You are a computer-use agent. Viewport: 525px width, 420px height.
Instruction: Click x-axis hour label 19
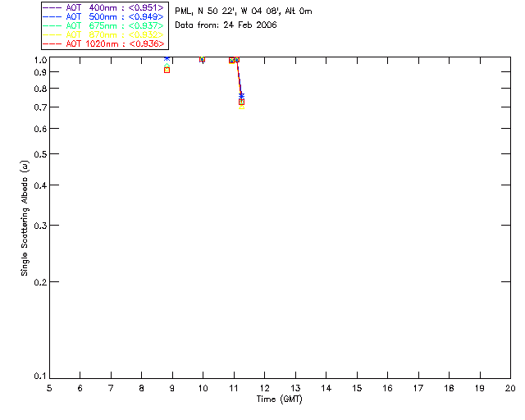[x=480, y=388]
